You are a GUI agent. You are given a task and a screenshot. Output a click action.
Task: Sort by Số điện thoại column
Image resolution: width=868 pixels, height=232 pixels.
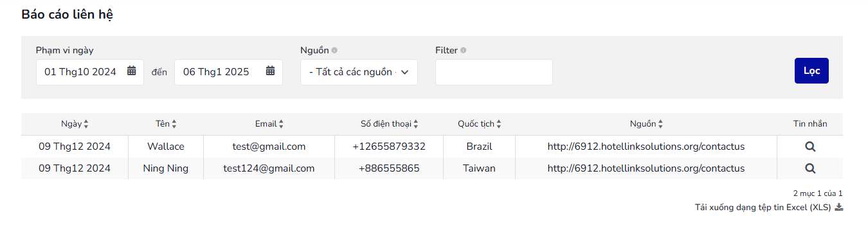click(x=389, y=124)
